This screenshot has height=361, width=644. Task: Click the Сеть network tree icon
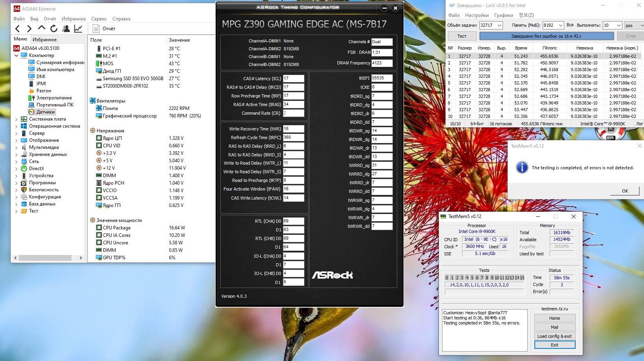coord(24,161)
